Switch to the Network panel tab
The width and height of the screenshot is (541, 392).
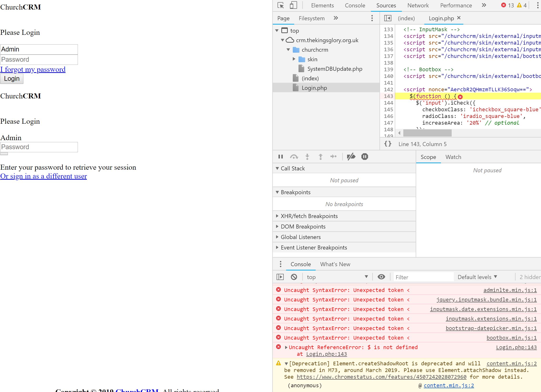pos(418,5)
